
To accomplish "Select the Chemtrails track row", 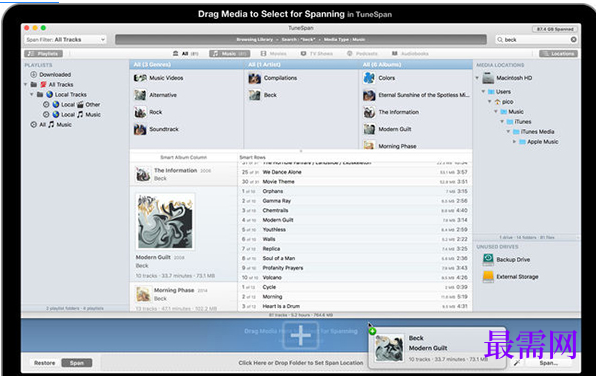I will (x=355, y=210).
